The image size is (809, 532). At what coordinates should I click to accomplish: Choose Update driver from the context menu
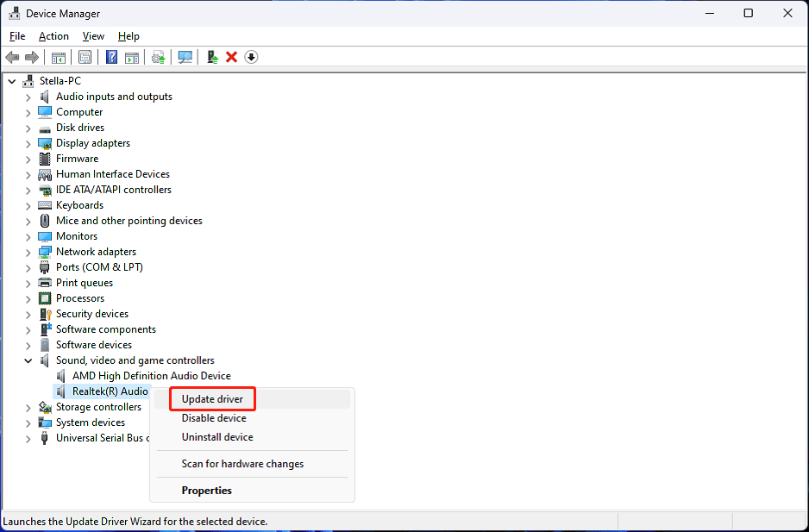click(212, 398)
